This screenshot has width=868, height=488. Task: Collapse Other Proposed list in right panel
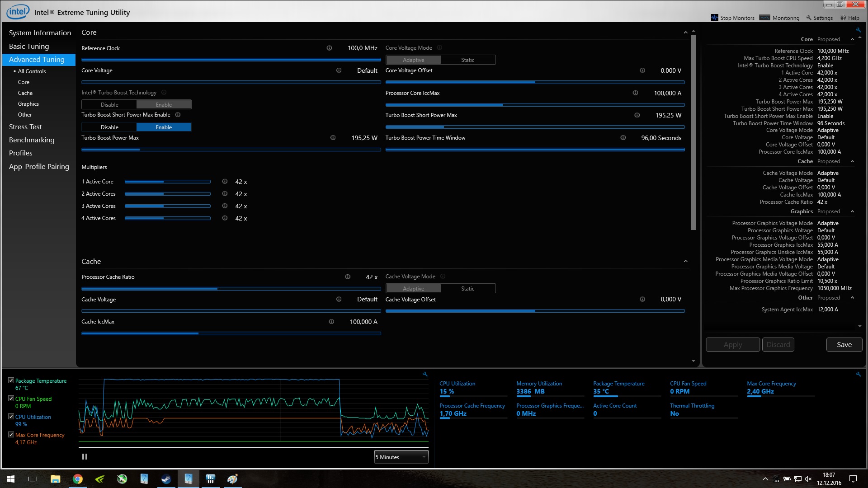(x=852, y=298)
